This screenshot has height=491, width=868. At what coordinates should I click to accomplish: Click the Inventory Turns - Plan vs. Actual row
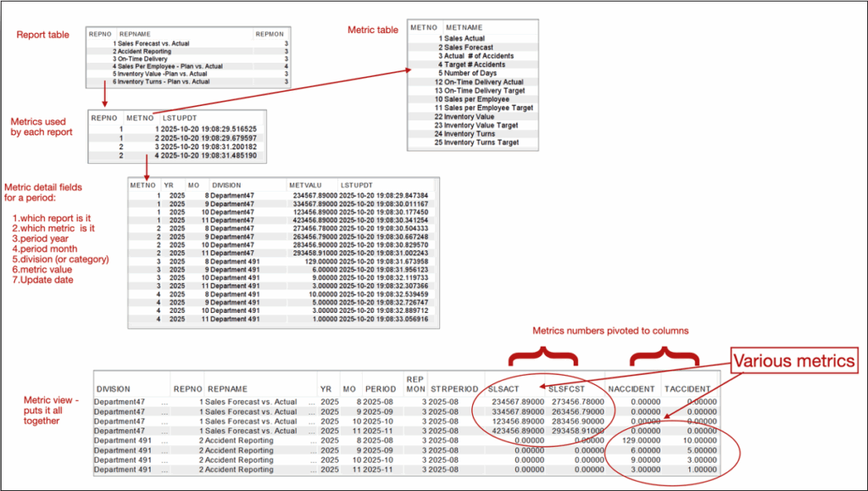coord(164,81)
